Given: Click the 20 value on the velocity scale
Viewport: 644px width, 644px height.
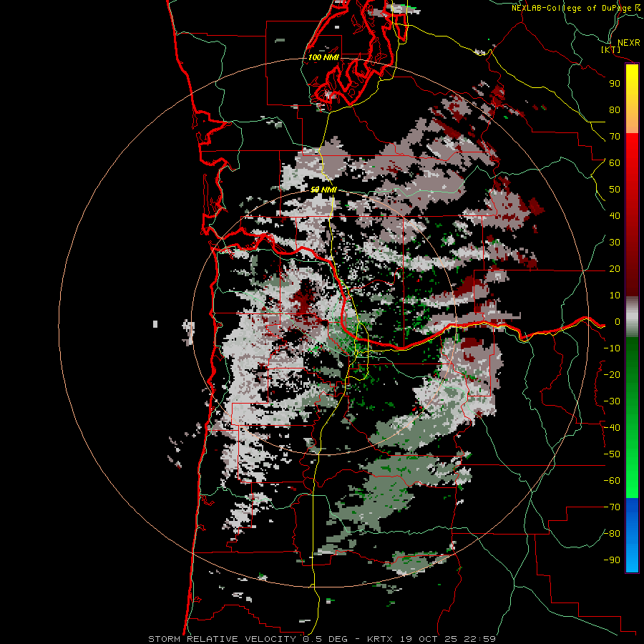Looking at the screenshot, I should pos(615,269).
